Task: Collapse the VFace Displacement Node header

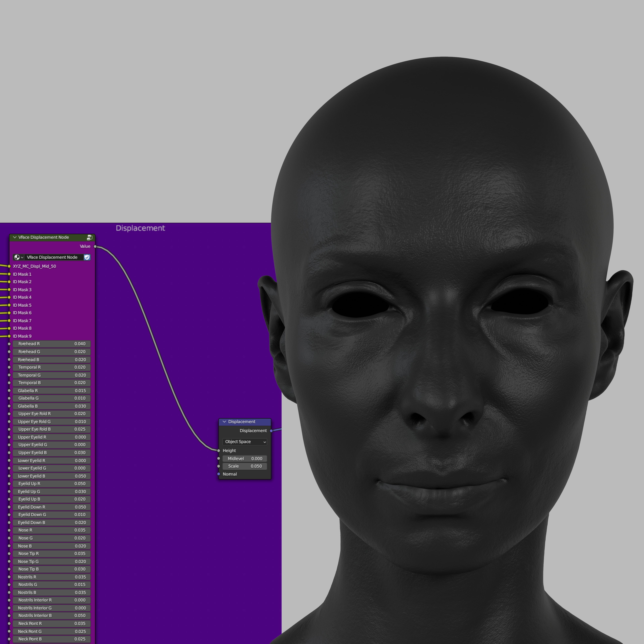Action: point(15,237)
